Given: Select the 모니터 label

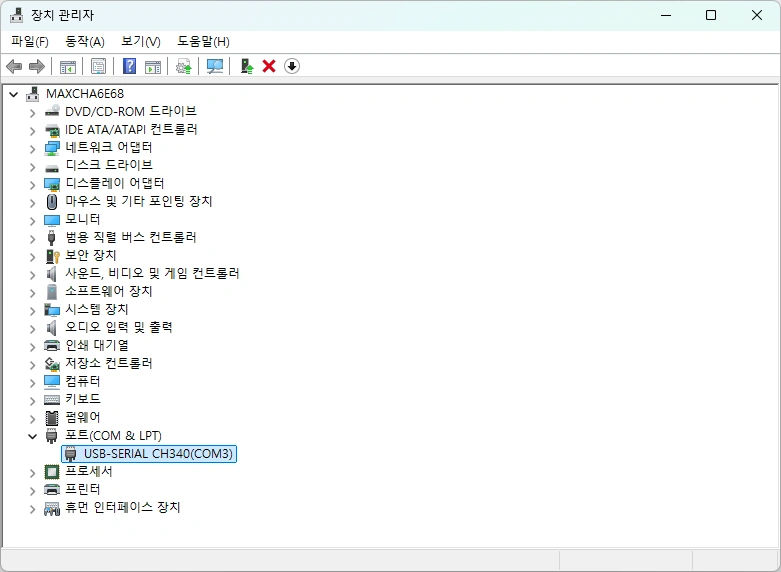Looking at the screenshot, I should pyautogui.click(x=83, y=220).
